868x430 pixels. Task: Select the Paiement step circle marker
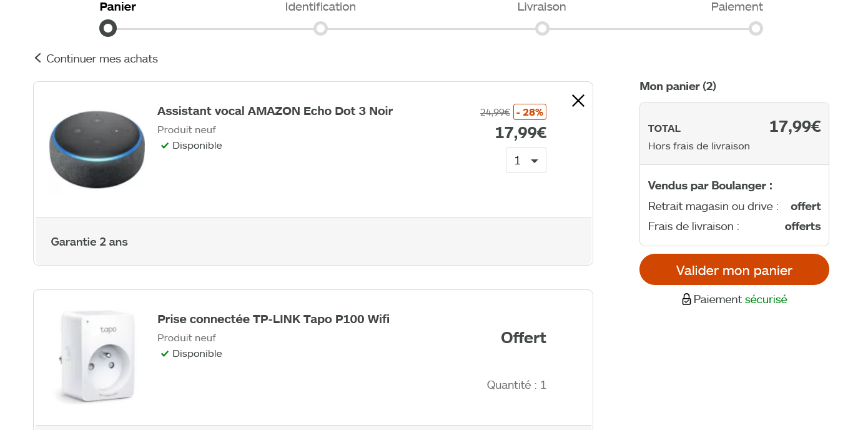click(x=756, y=29)
